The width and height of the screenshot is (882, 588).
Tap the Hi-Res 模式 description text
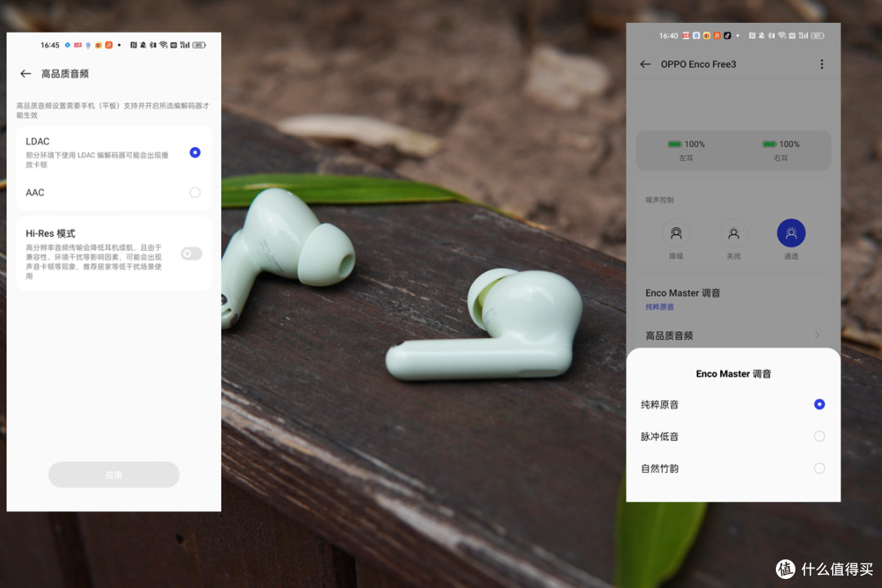point(93,261)
